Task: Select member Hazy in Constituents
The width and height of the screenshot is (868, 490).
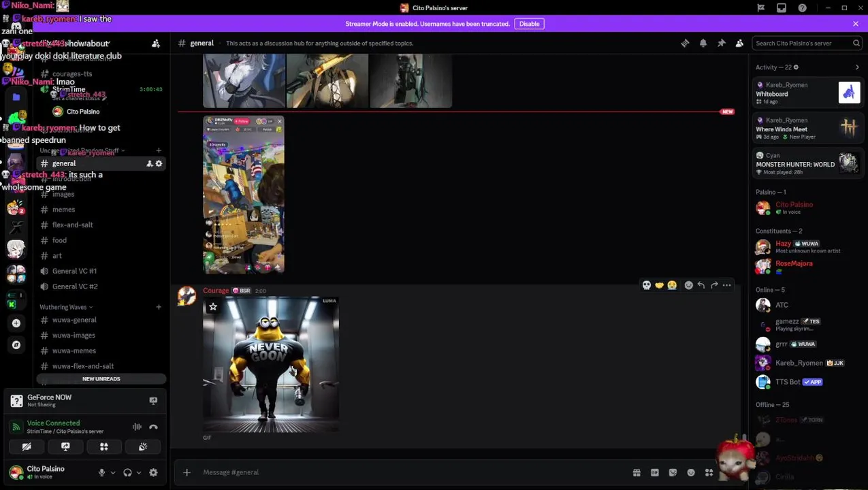Action: coord(808,246)
